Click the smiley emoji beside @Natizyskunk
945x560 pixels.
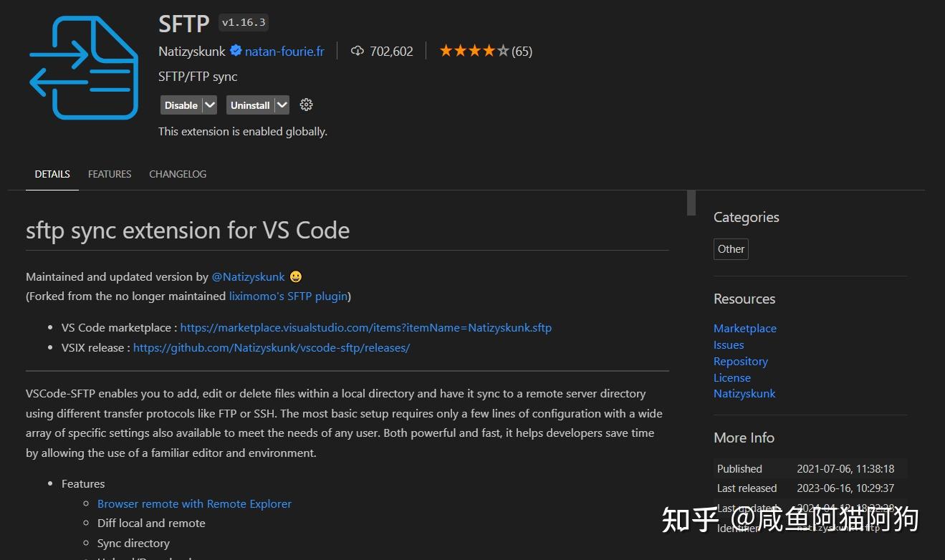295,276
